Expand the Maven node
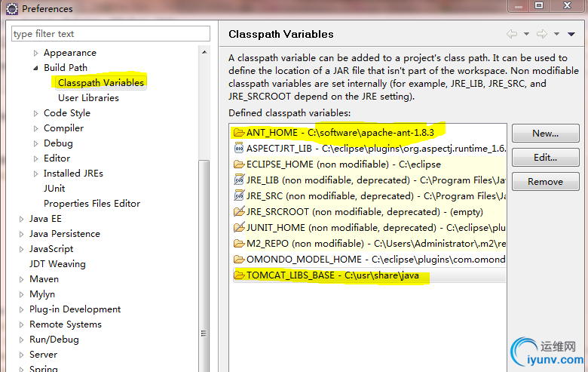Image resolution: width=588 pixels, height=372 pixels. pos(21,279)
